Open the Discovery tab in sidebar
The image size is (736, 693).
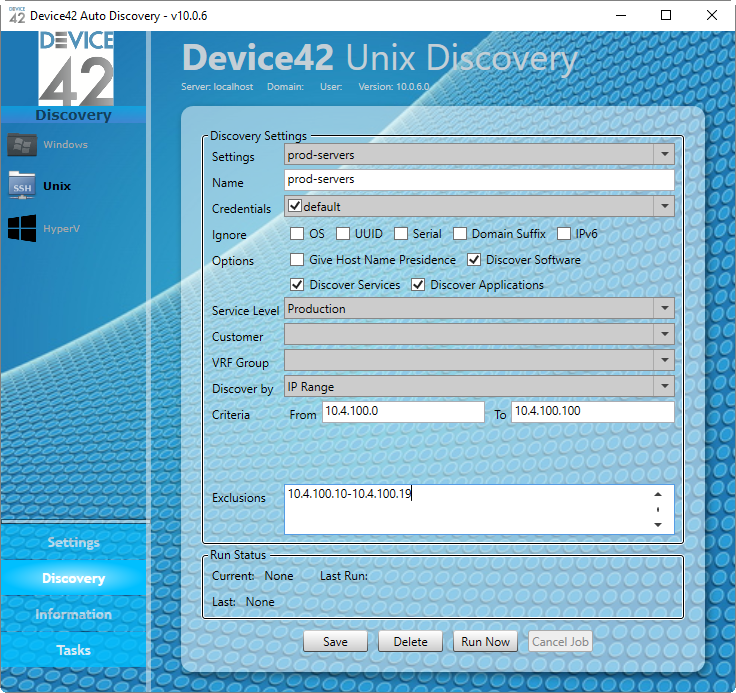[74, 578]
